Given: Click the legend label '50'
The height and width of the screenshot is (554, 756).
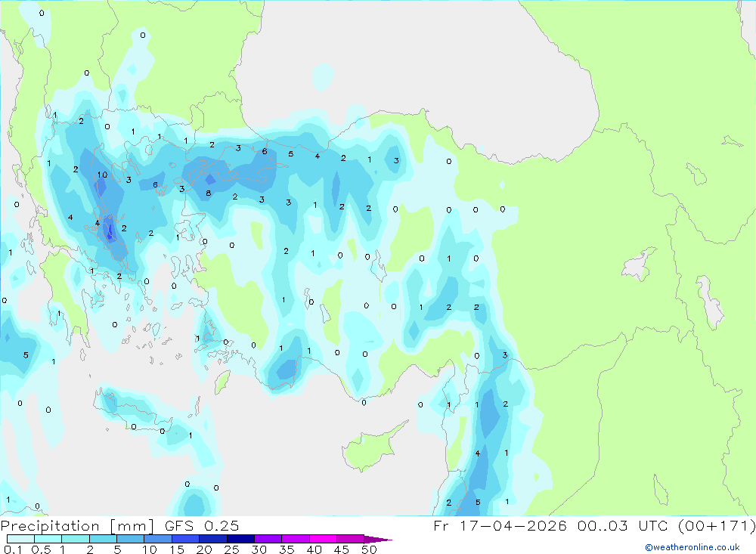Looking at the screenshot, I should pos(369,549).
